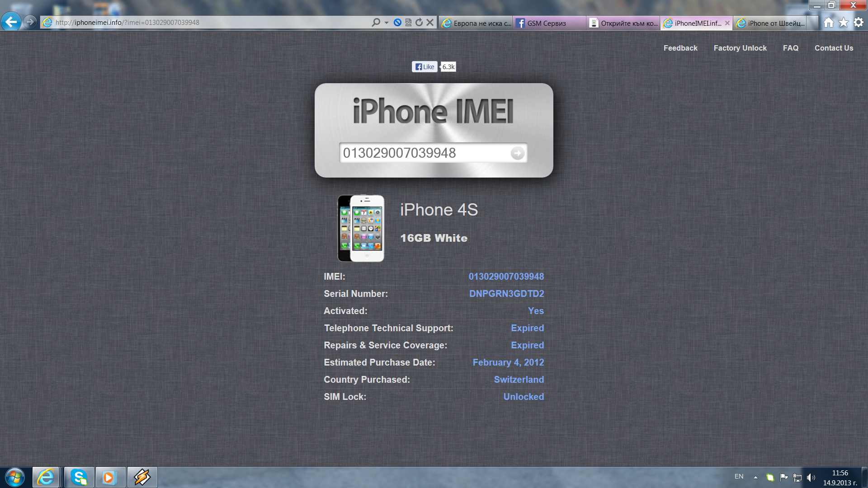
Task: Click the green tray notification icon
Action: click(x=770, y=477)
